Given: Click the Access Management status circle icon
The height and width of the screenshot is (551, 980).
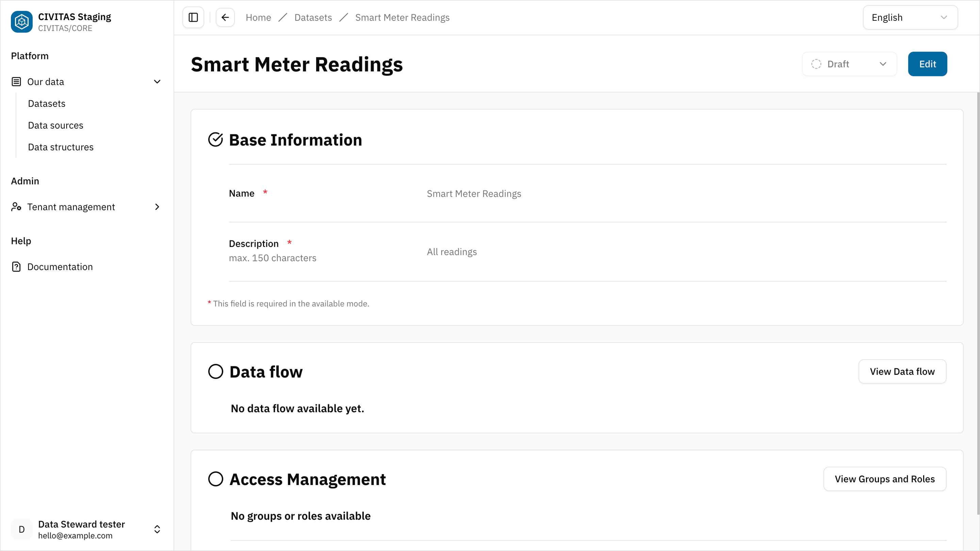Looking at the screenshot, I should [216, 479].
